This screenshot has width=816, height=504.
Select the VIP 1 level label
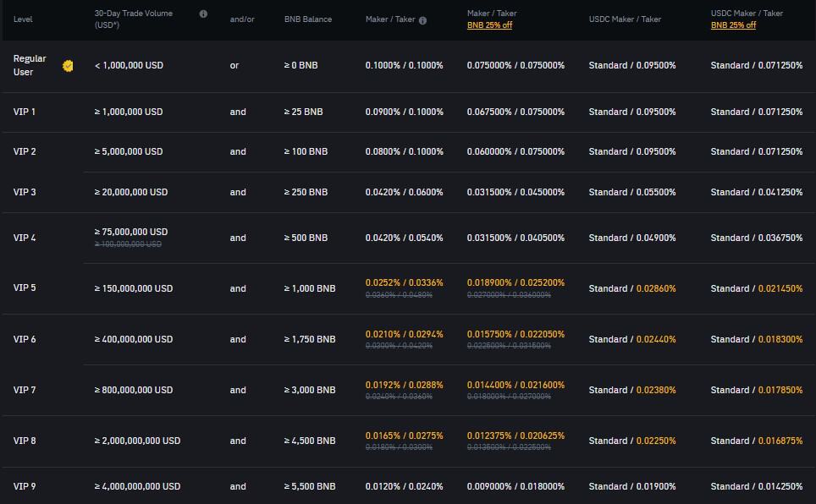[x=24, y=112]
